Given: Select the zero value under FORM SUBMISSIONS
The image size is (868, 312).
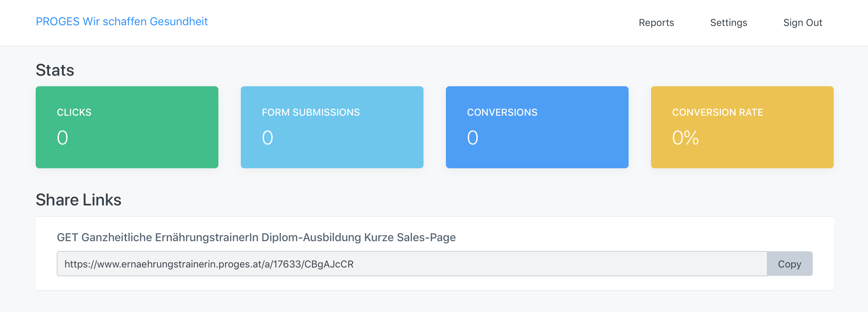Looking at the screenshot, I should click(268, 137).
